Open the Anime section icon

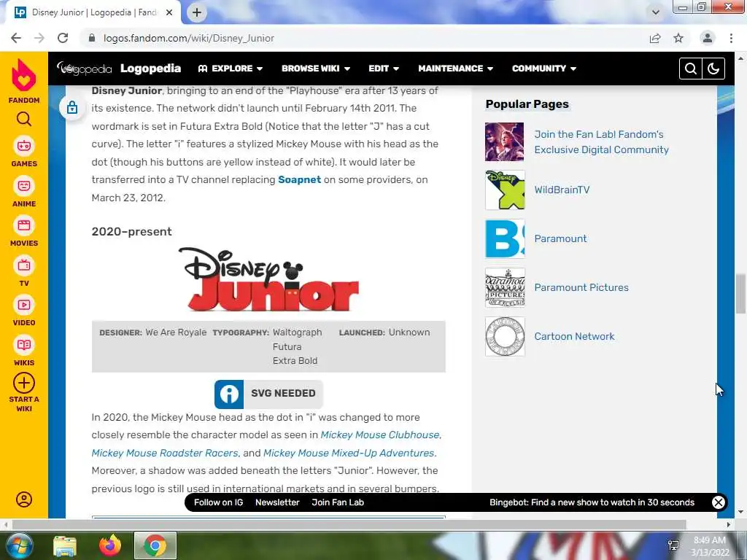24,186
